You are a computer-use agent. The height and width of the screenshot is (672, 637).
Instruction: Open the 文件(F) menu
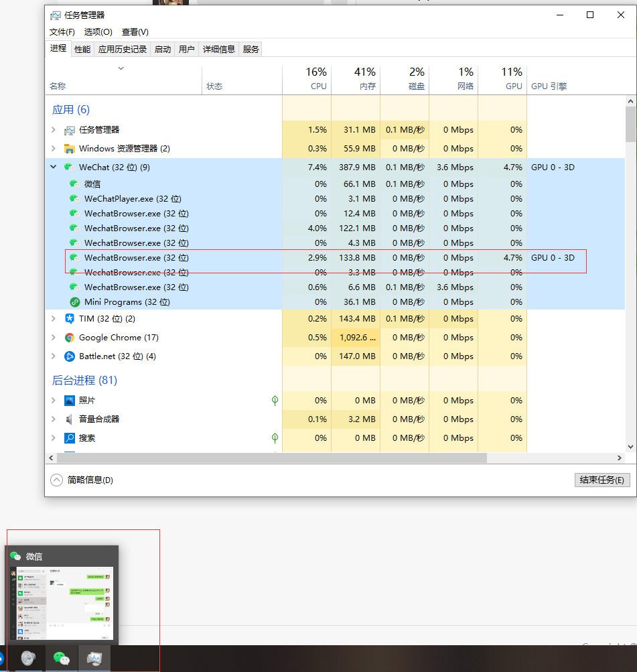[x=62, y=32]
